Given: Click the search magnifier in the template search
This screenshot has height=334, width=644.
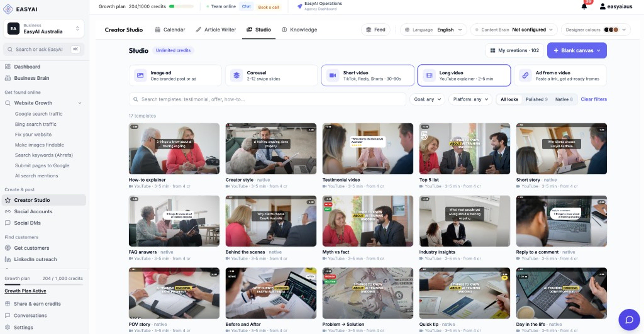Looking at the screenshot, I should pyautogui.click(x=136, y=99).
